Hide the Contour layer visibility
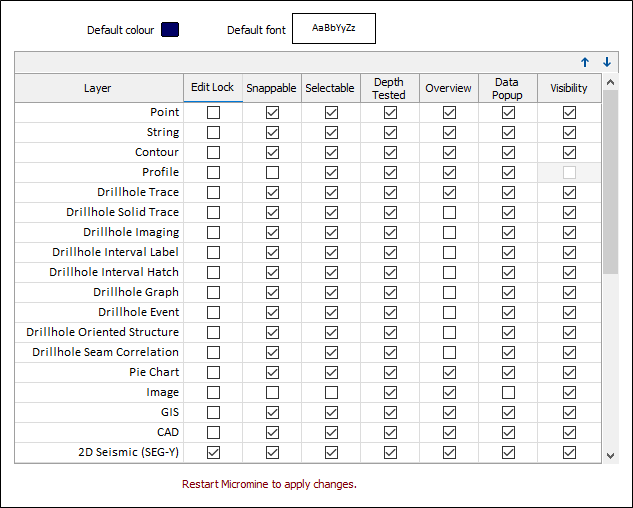This screenshot has height=508, width=633. [x=569, y=152]
